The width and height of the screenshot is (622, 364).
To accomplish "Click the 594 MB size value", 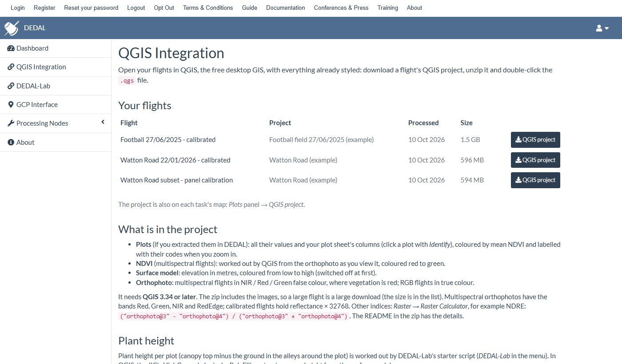I will pyautogui.click(x=472, y=180).
